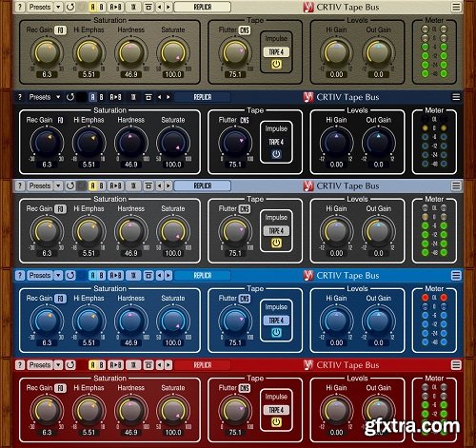Open the hamburger menu of the red instance
Image resolution: width=476 pixels, height=448 pixels.
[x=456, y=365]
